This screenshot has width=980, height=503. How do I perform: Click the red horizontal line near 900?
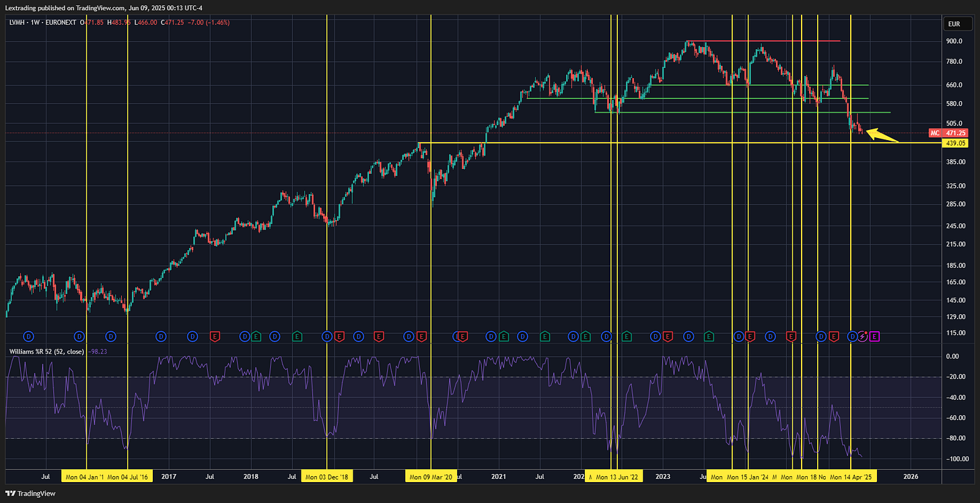pyautogui.click(x=763, y=41)
